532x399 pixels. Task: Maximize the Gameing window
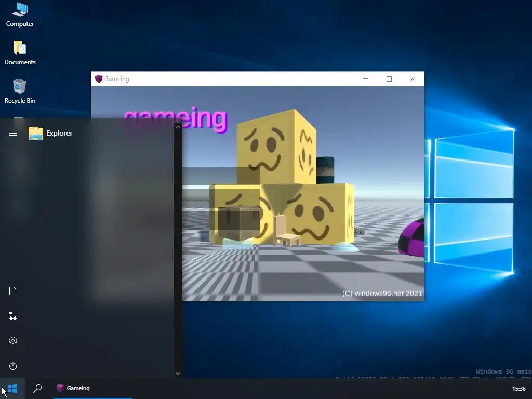pyautogui.click(x=389, y=79)
